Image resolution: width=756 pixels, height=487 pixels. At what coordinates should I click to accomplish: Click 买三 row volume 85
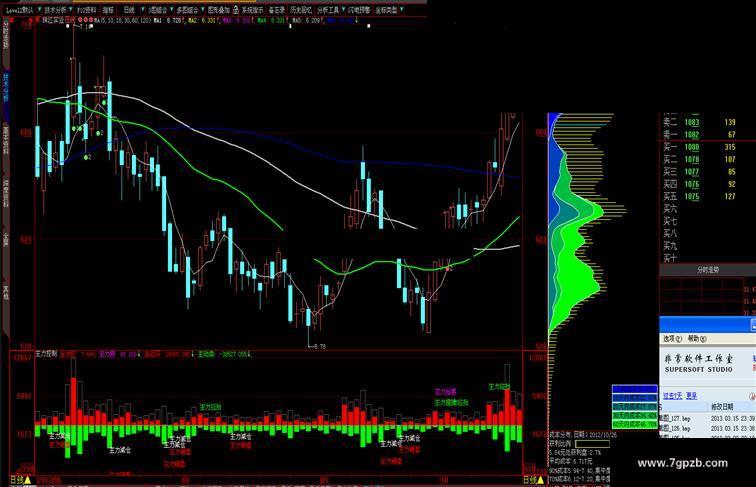(x=731, y=172)
